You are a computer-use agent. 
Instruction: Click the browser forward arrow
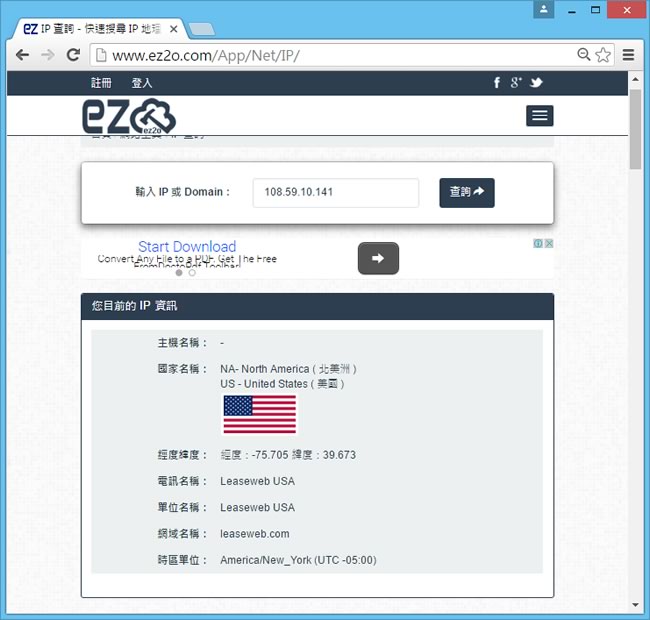48,55
